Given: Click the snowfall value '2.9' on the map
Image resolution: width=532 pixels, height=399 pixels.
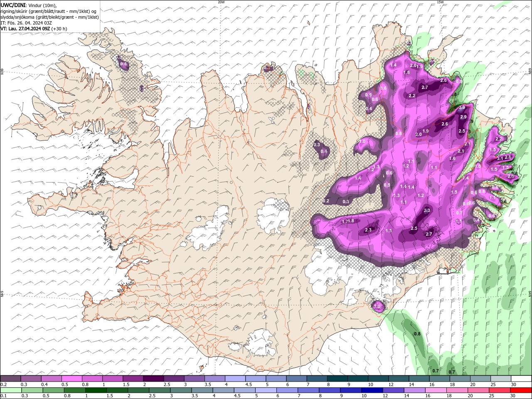Looking at the screenshot, I should point(463,117).
